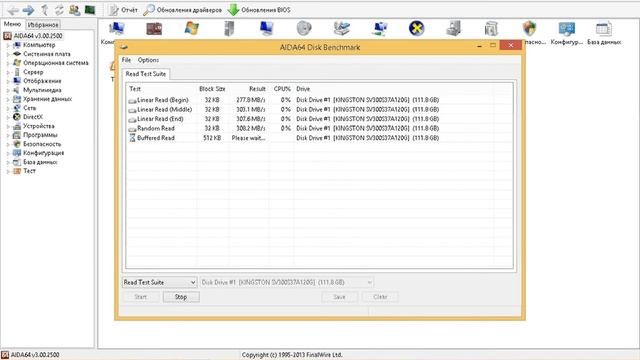Screen dimensions: 640x360
Task: Select Конфигурация in the tree
Action: [x=44, y=153]
